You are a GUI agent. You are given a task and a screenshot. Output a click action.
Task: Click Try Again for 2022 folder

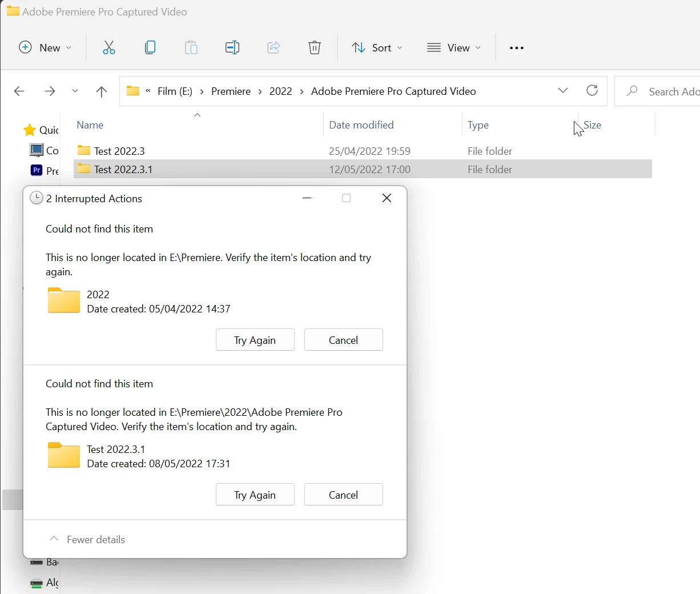255,340
